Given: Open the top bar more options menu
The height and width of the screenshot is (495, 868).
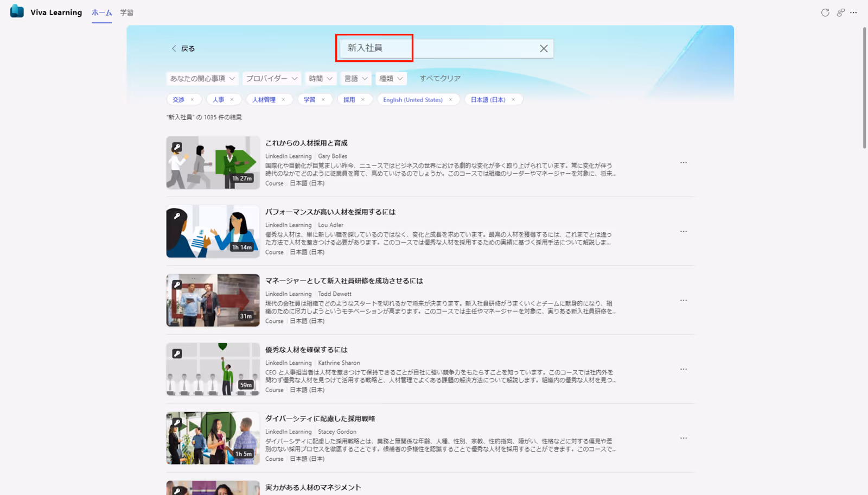Looking at the screenshot, I should tap(854, 12).
